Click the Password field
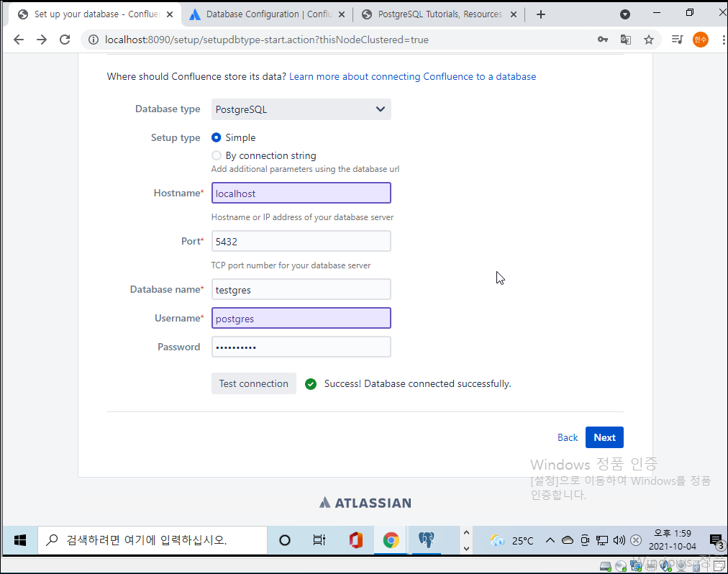 (x=301, y=347)
